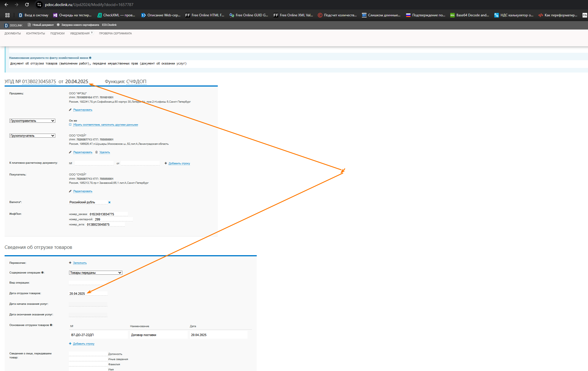Click the номер_накладной input field

pyautogui.click(x=113, y=219)
